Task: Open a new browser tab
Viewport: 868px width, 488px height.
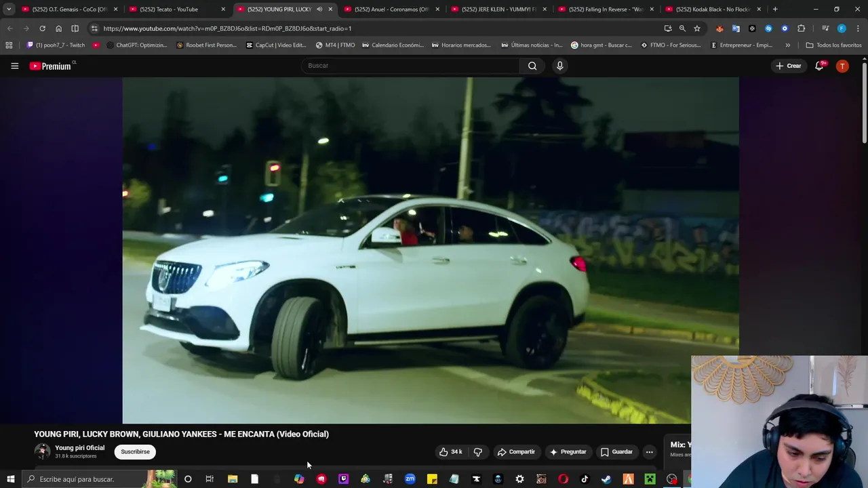Action: (775, 9)
